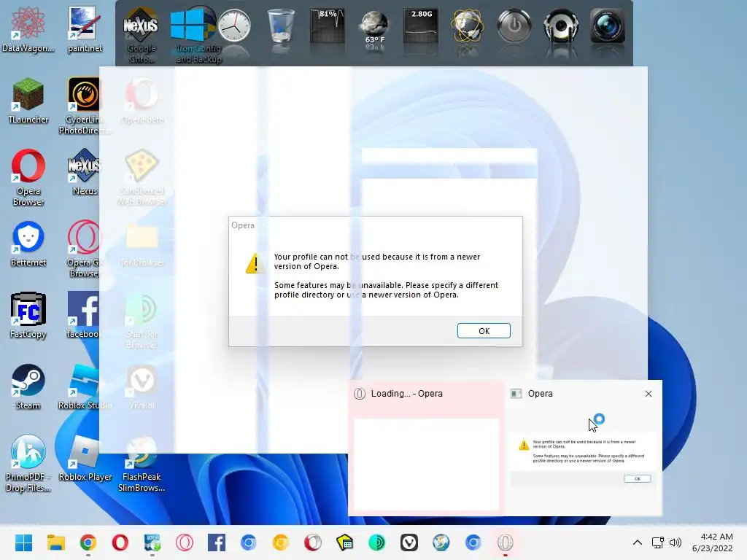Click the Windows logo icon in the dock

pos(187,25)
